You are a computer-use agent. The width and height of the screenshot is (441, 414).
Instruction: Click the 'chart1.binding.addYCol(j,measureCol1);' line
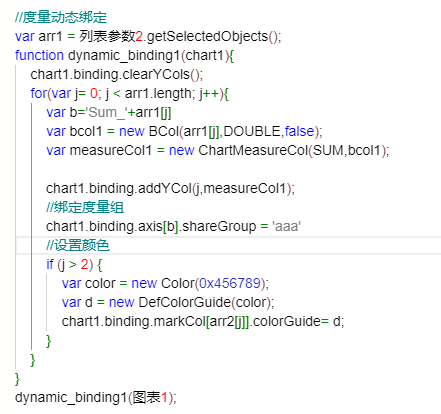tap(170, 189)
